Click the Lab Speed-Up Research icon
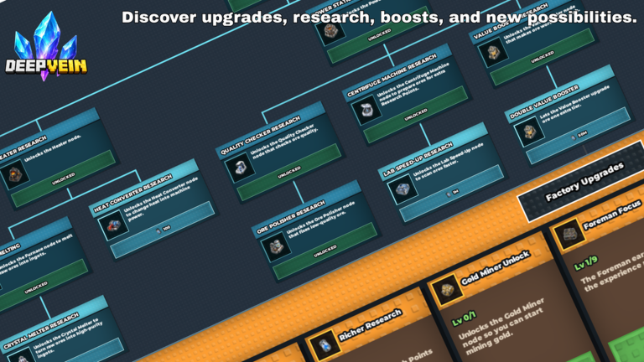The image size is (644, 362). point(402,189)
